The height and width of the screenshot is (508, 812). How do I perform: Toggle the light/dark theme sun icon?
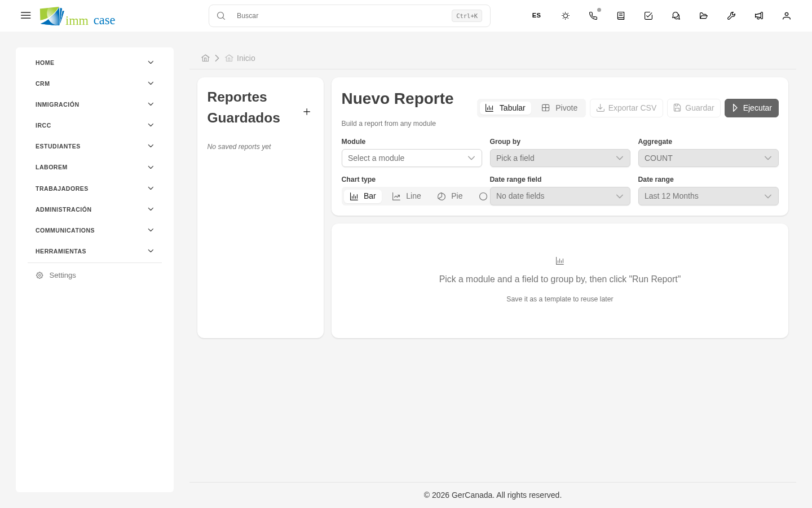point(566,16)
